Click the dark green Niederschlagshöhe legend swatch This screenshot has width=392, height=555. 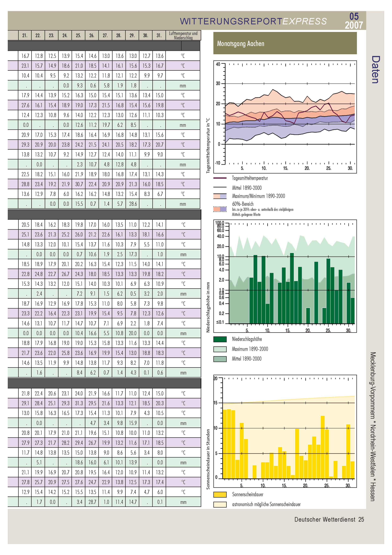point(220,339)
